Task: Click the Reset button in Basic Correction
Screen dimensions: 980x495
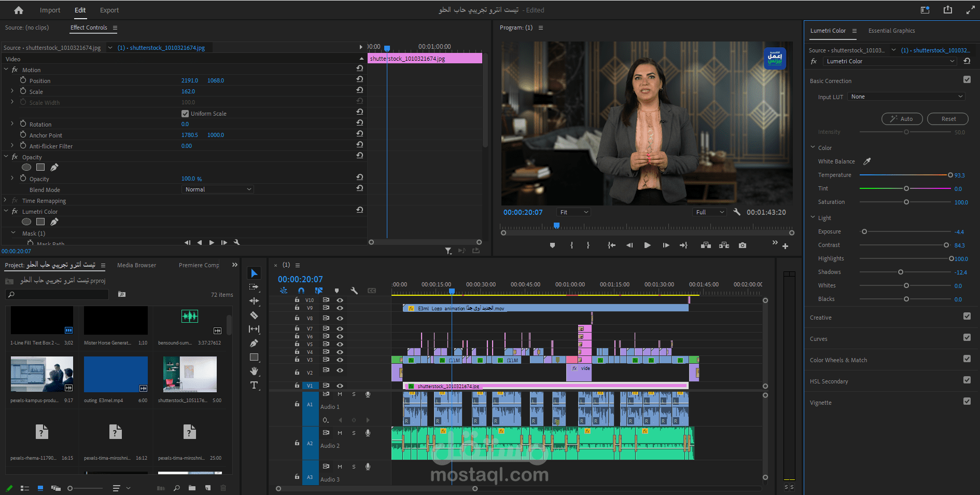Action: click(x=948, y=119)
